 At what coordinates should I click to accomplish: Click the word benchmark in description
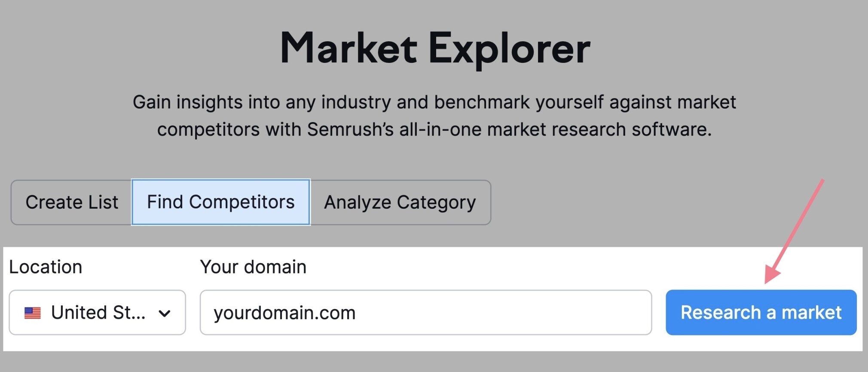click(482, 102)
